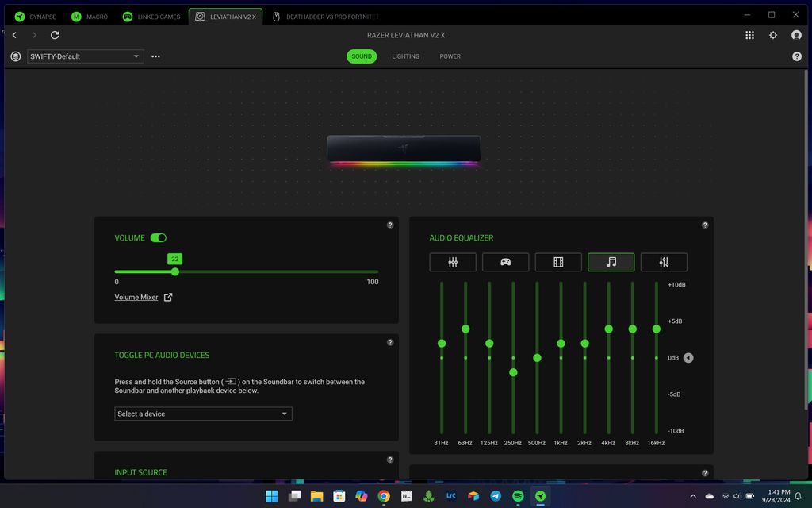812x508 pixels.
Task: Switch to the Power tab
Action: point(450,56)
